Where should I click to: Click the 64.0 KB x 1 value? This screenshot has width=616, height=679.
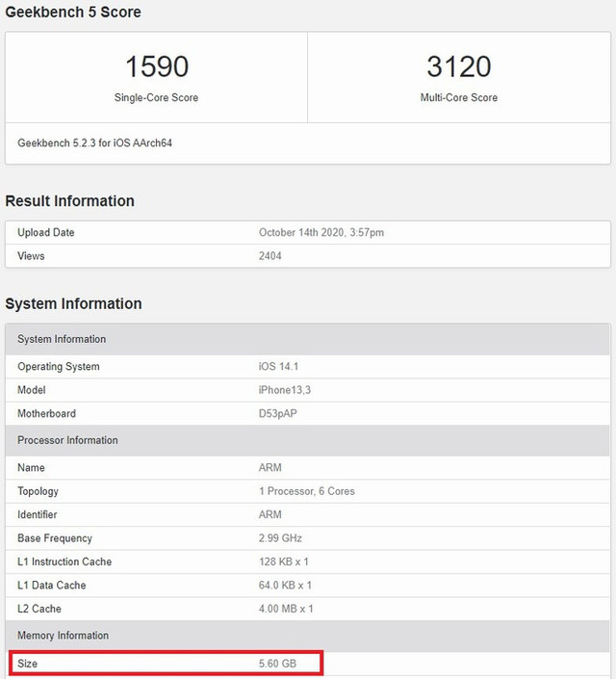285,586
